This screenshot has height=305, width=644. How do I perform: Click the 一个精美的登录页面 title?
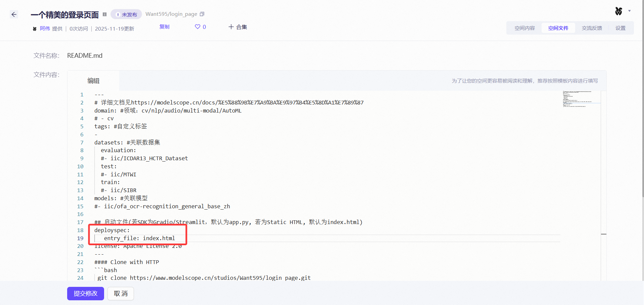[65, 15]
